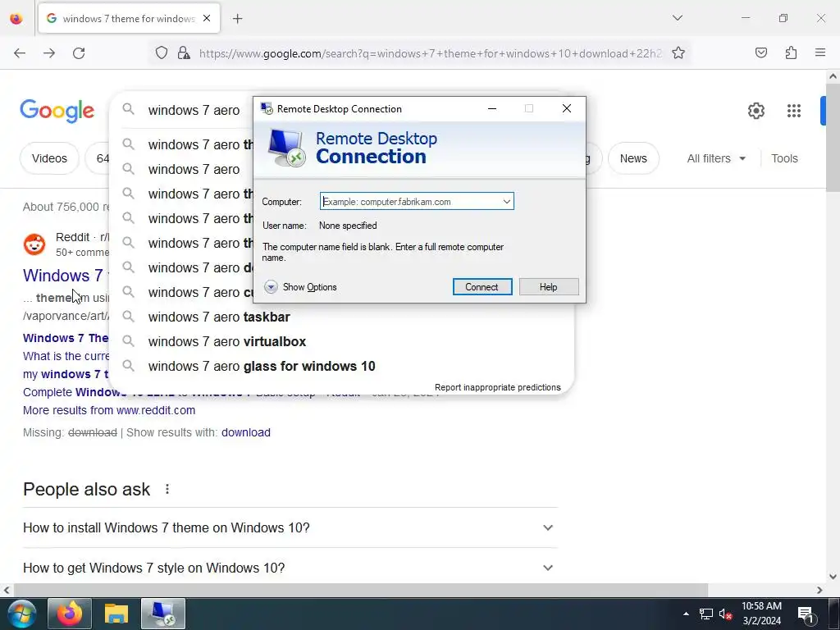
Task: View site security padlock info
Action: click(x=184, y=53)
